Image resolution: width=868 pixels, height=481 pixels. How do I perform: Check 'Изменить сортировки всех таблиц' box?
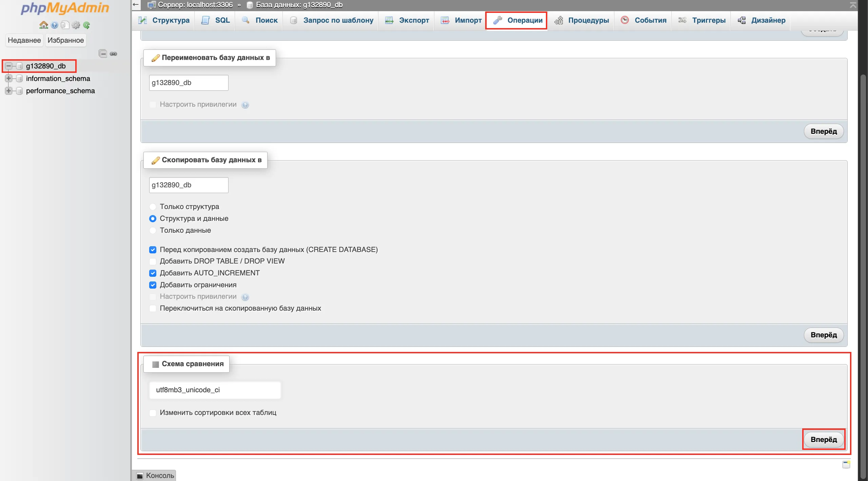[153, 413]
